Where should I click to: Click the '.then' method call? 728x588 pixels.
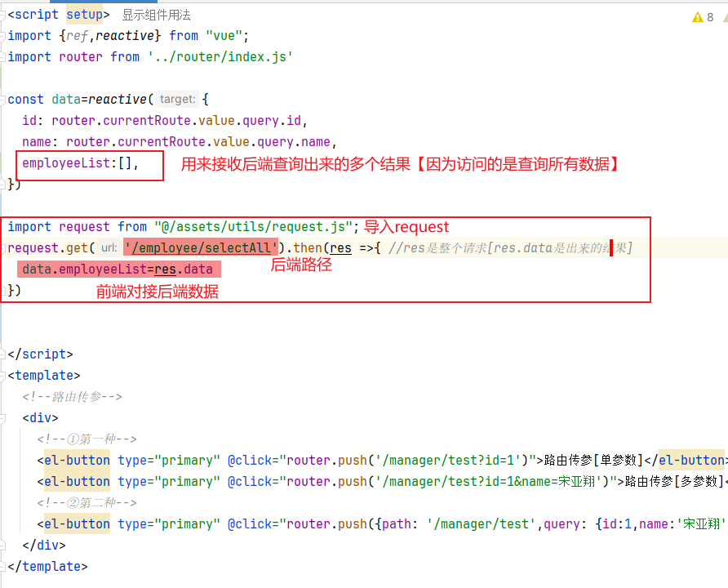point(304,248)
